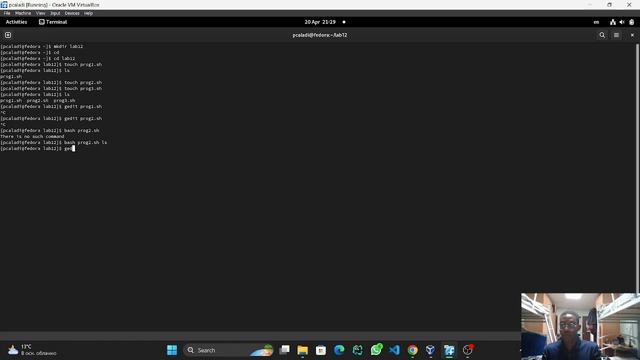Click the webcam video thumbnail

tap(580, 326)
